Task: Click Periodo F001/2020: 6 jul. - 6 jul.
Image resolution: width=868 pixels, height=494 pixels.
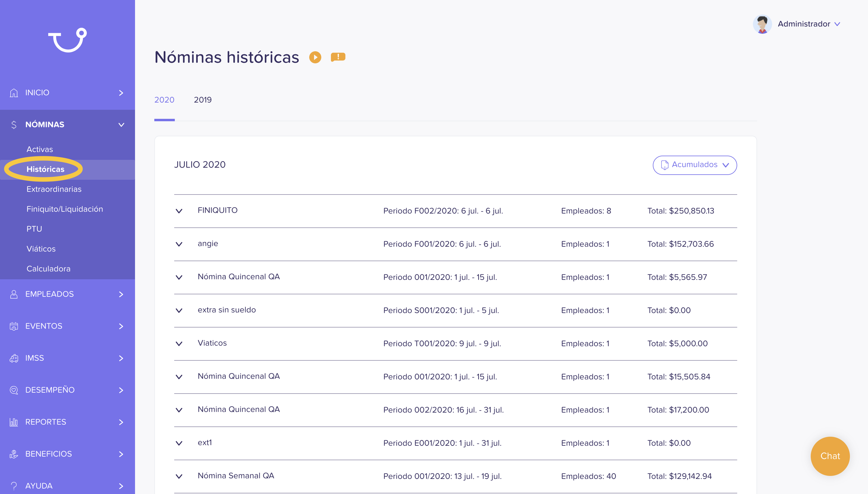Action: click(442, 244)
